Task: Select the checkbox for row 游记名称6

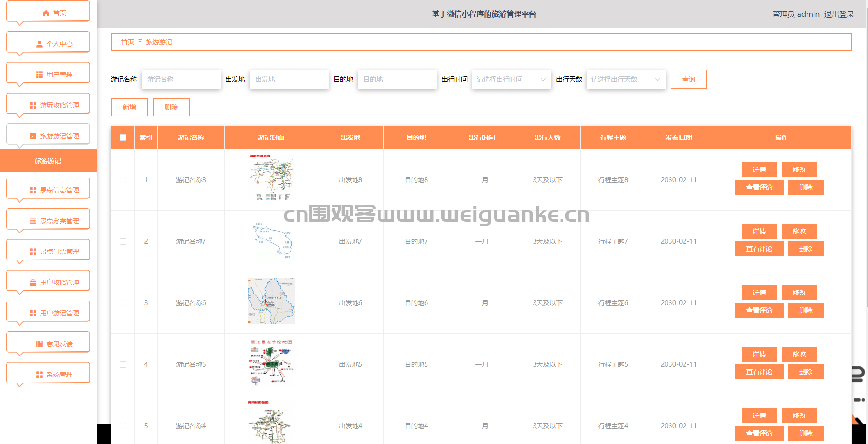Action: [123, 303]
